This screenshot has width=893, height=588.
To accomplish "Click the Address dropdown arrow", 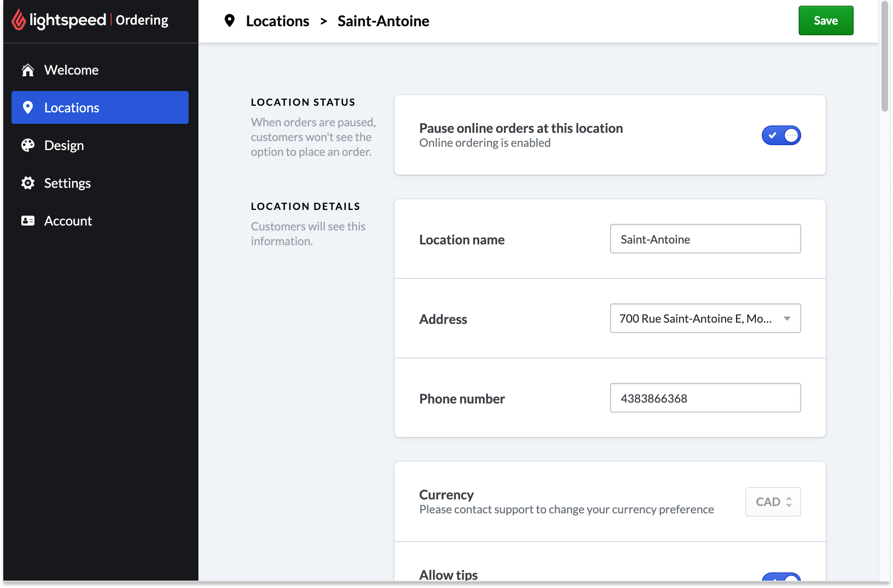I will click(x=787, y=319).
